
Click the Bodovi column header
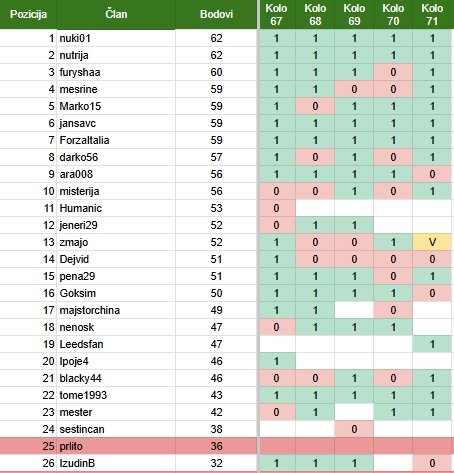click(216, 14)
